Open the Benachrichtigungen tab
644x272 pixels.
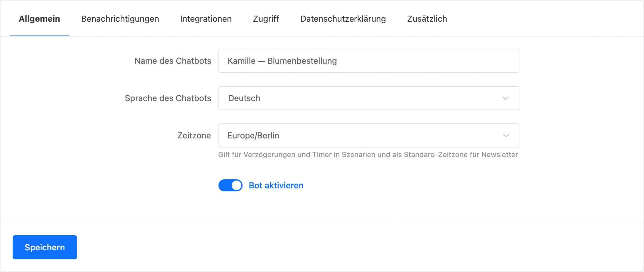[120, 19]
